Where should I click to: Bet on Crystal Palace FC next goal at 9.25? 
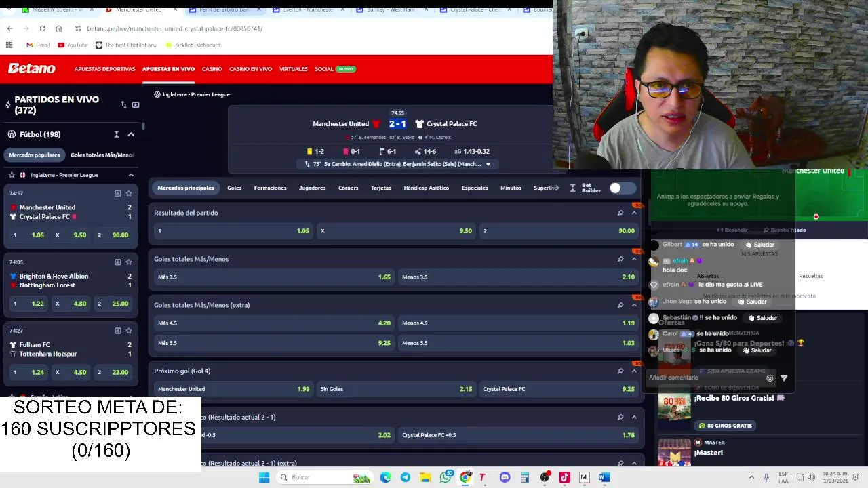coord(559,389)
